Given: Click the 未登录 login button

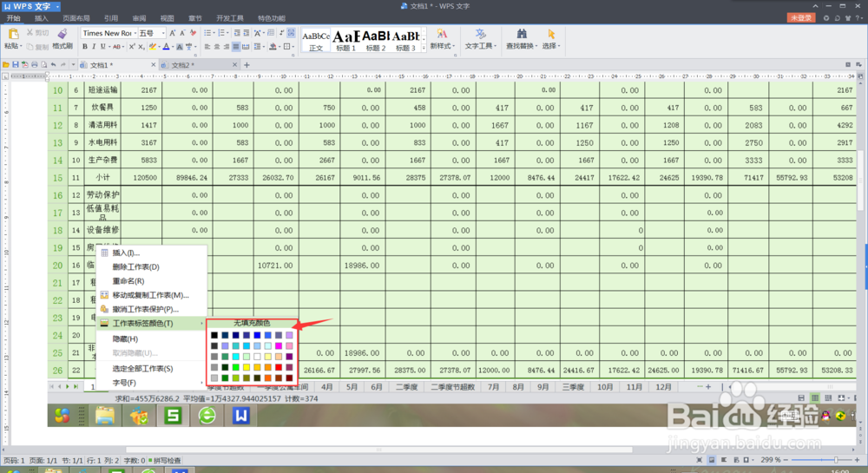Looking at the screenshot, I should [801, 18].
